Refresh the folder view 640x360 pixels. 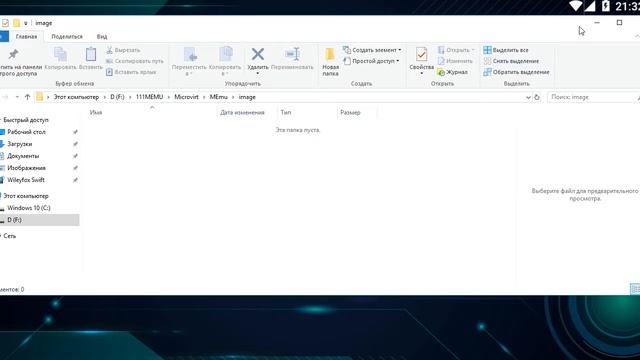point(537,97)
